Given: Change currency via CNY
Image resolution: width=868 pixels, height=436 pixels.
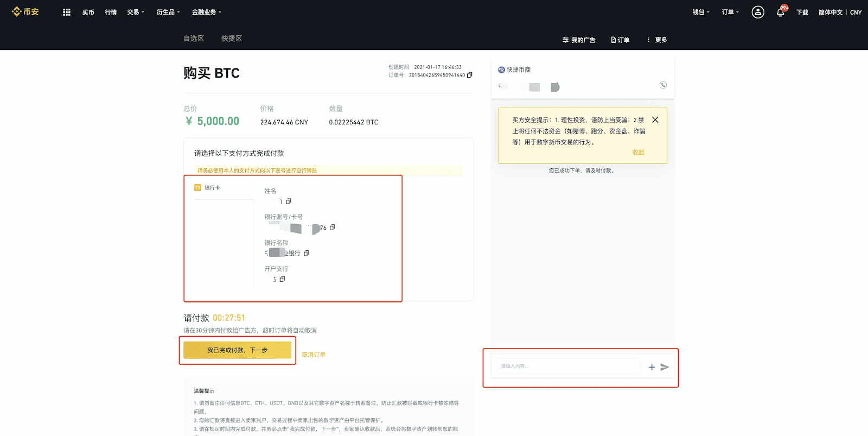Looking at the screenshot, I should click(x=856, y=12).
